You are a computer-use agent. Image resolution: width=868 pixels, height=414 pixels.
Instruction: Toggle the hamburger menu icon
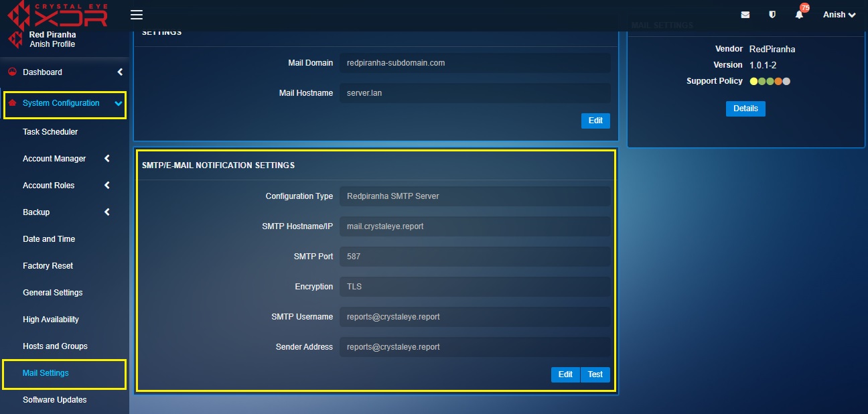pos(136,15)
